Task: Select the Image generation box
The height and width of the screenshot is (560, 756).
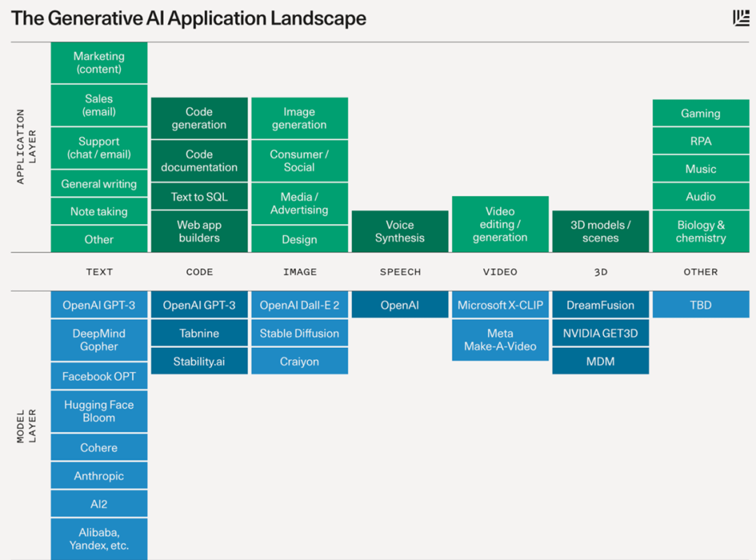Action: pyautogui.click(x=300, y=118)
